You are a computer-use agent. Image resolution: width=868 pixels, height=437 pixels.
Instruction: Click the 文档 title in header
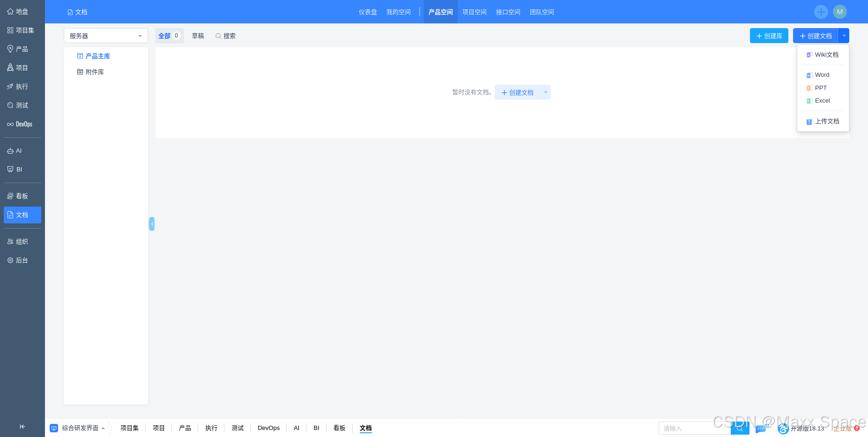click(x=77, y=12)
